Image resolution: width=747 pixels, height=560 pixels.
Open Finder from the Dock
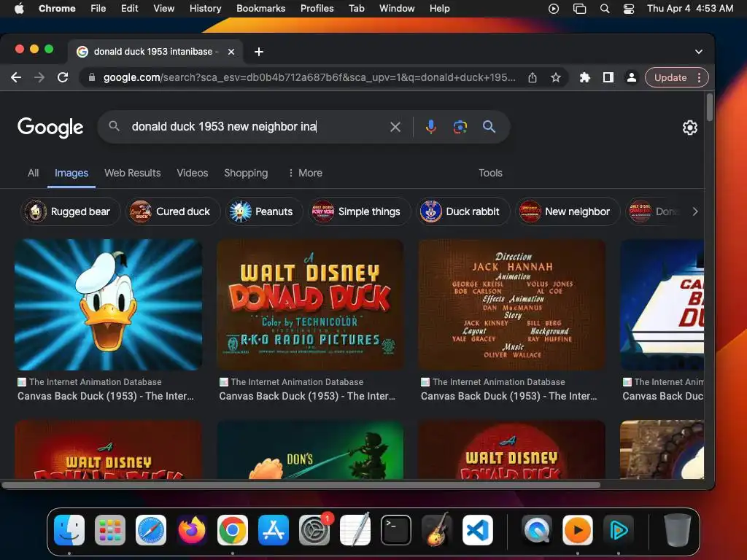(69, 530)
